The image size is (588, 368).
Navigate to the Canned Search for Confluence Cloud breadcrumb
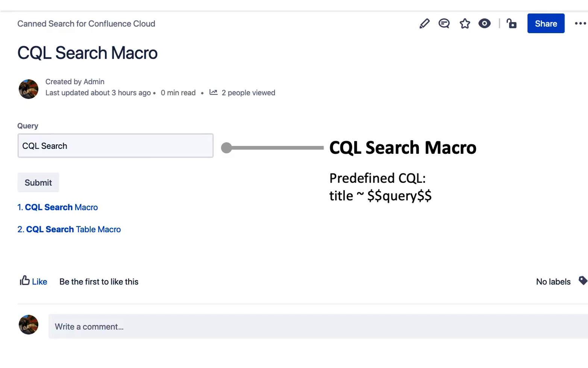click(x=86, y=24)
